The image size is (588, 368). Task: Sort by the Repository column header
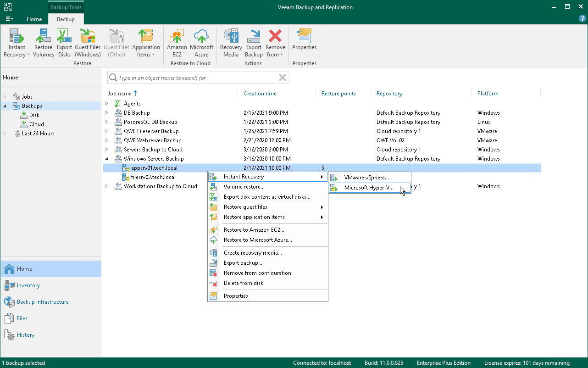click(x=389, y=94)
